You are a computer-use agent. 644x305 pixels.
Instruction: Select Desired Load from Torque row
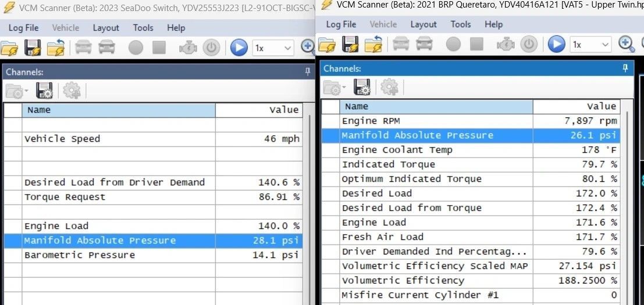471,208
